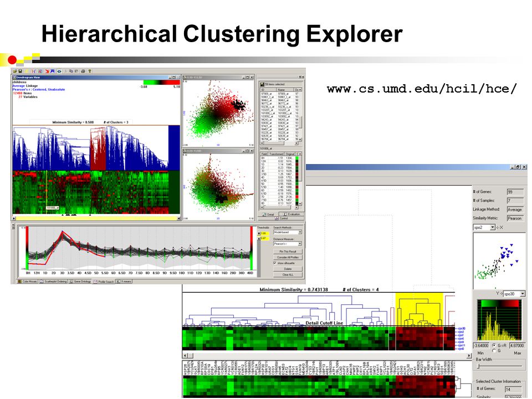Click the Dendrogram View title icon
532x399 pixels.
pos(14,78)
